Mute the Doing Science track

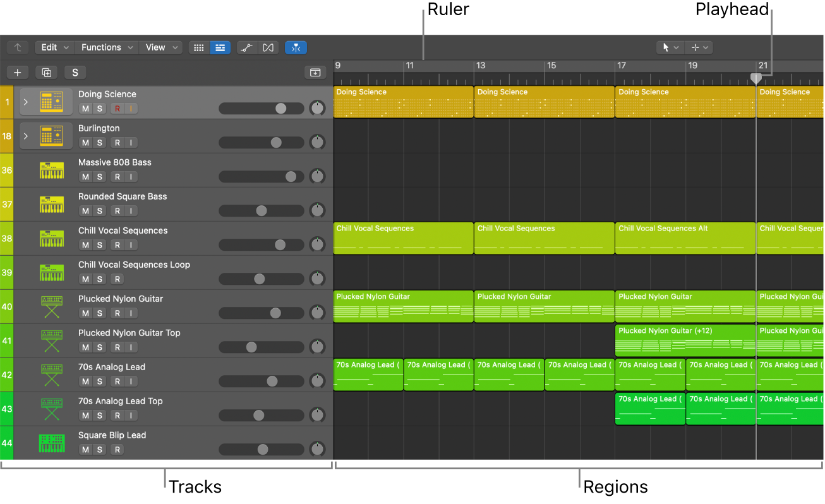point(85,108)
